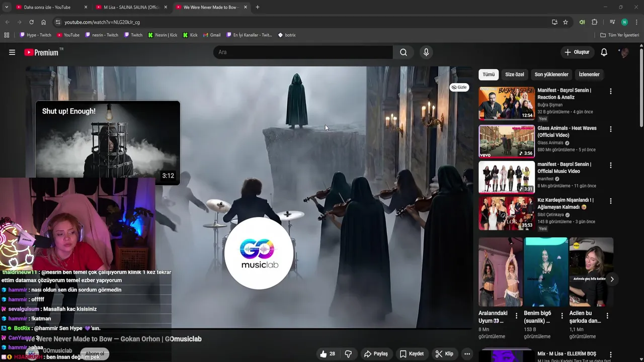Image resolution: width=644 pixels, height=362 pixels.
Task: Open the YouTube bookmark in the bookmarks bar
Action: (x=68, y=35)
